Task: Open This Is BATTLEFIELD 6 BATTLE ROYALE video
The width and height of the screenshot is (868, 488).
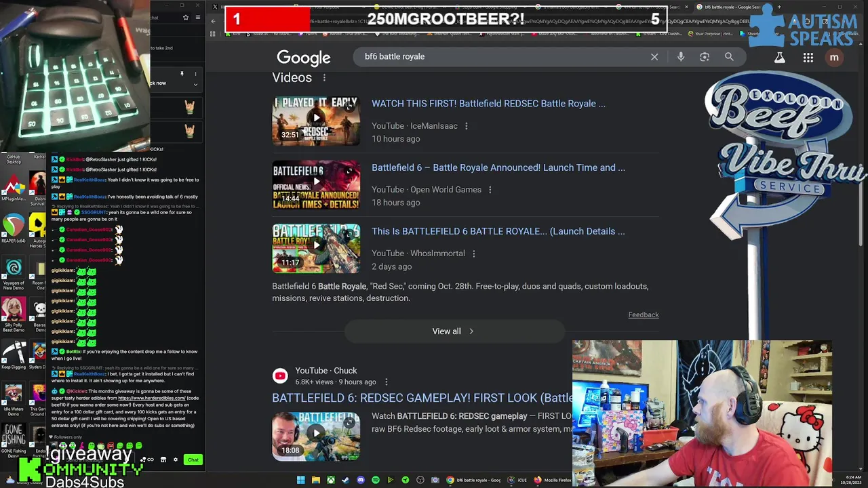Action: coord(498,231)
